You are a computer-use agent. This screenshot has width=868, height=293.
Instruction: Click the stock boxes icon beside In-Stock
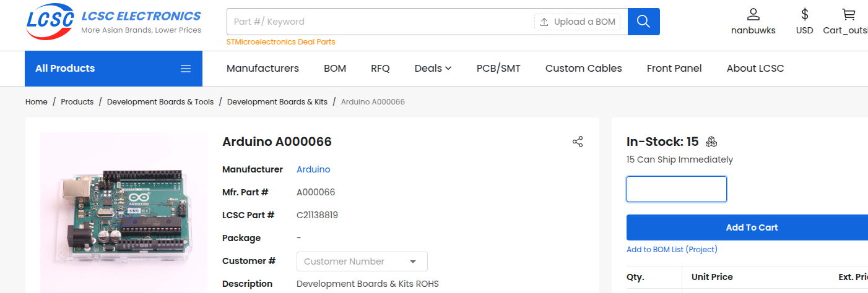(711, 142)
